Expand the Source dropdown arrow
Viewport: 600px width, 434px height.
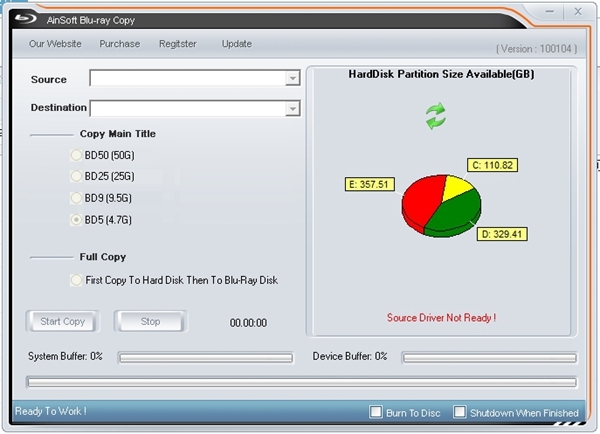(292, 78)
